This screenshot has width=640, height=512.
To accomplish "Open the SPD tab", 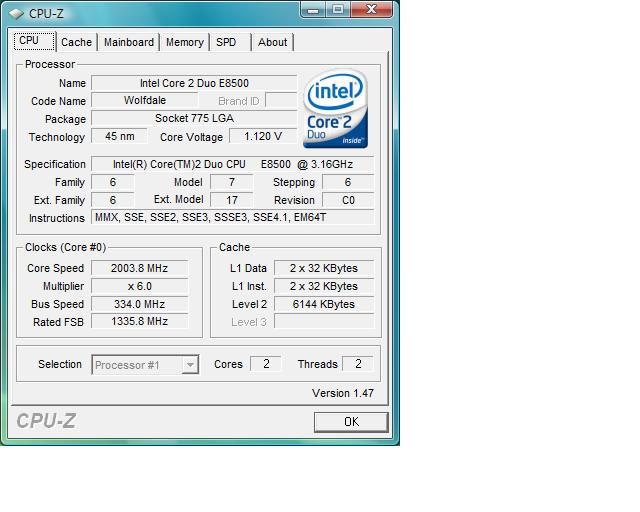I will tap(230, 42).
